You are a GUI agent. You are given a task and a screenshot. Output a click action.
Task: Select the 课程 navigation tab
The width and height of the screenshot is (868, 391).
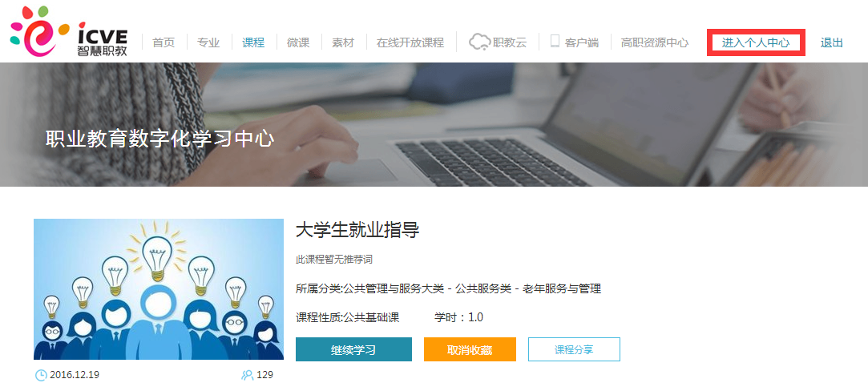coord(253,42)
